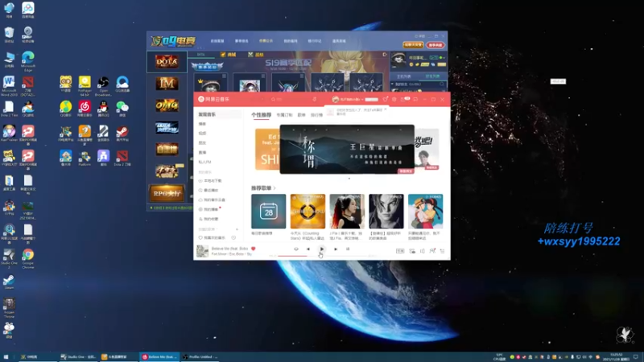
Task: Switch to the 歌单 tab
Action: point(301,115)
